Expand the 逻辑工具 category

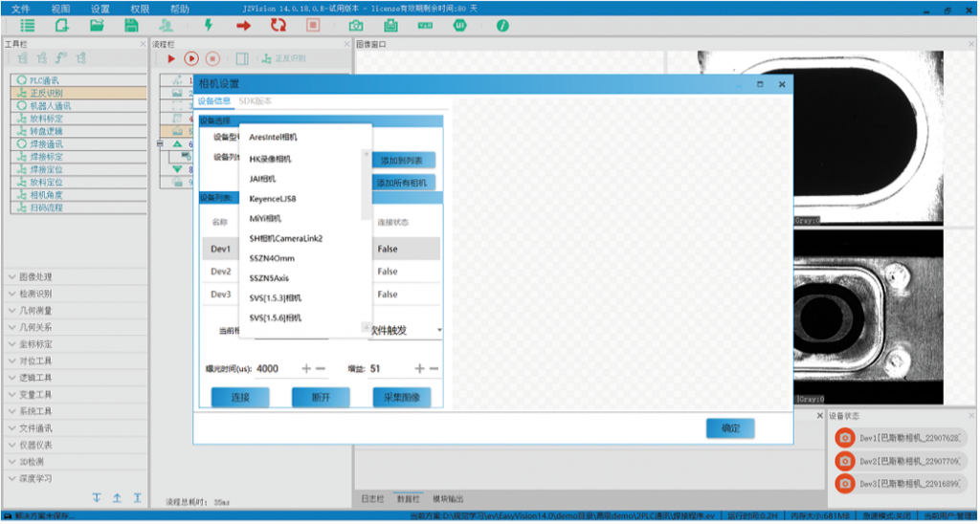click(75, 378)
